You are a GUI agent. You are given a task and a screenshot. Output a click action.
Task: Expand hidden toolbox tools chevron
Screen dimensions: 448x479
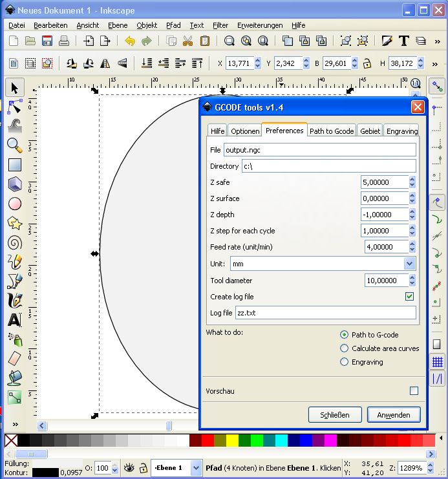[16, 424]
